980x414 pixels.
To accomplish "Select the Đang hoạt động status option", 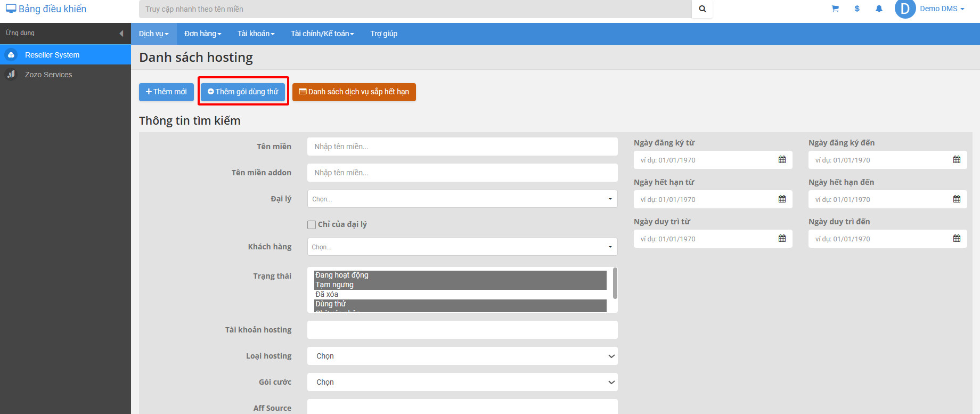I will [x=460, y=275].
